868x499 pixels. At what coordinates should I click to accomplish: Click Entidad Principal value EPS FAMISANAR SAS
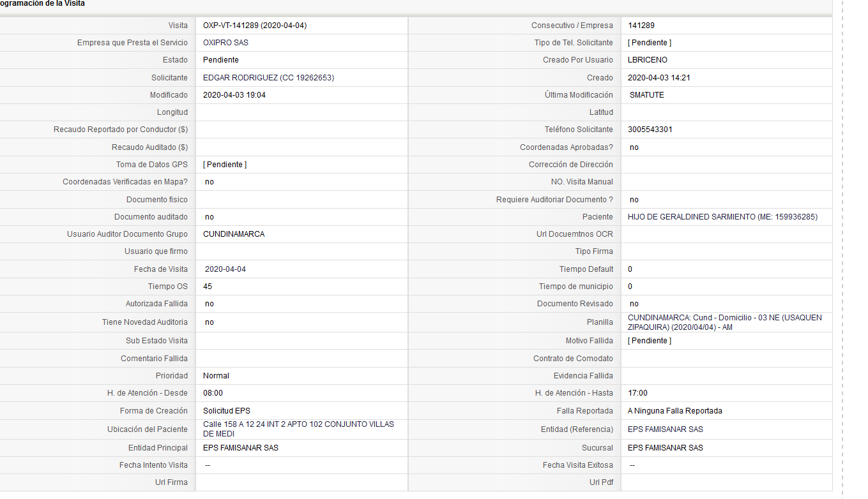point(241,448)
